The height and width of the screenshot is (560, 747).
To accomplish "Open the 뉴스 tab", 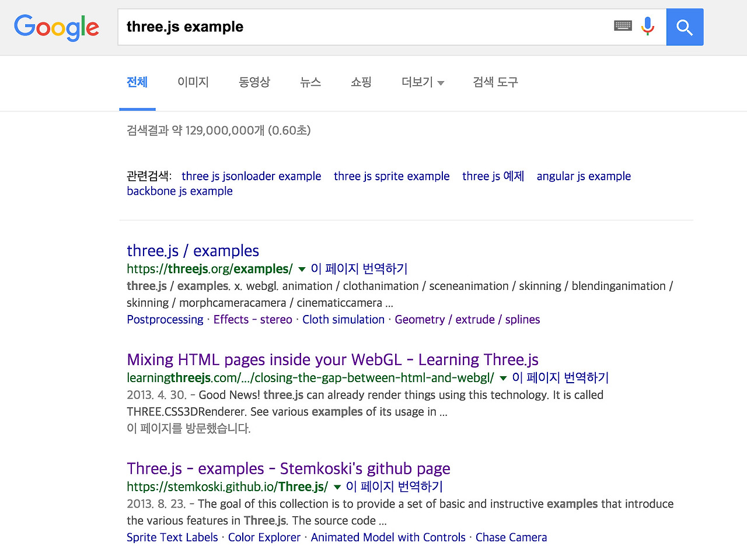I will (x=310, y=82).
